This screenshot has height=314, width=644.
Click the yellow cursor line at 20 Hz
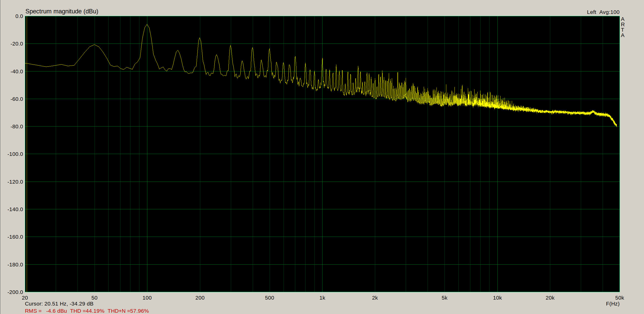[x=26, y=154]
